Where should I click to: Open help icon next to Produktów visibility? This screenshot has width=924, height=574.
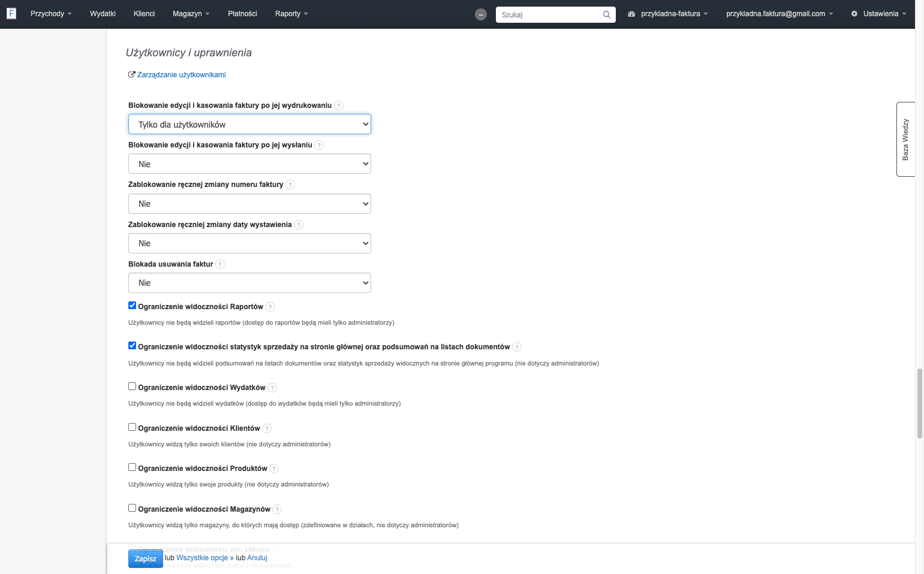coord(274,469)
